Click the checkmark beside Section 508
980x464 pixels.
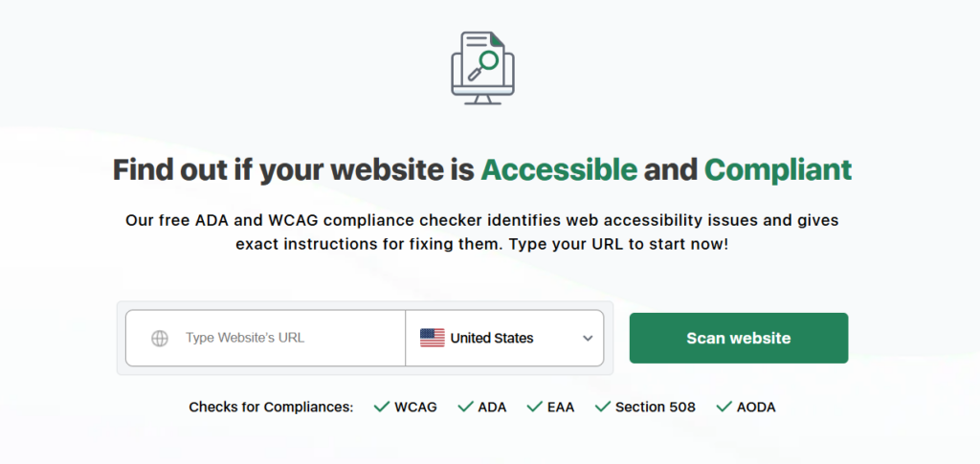[x=603, y=407]
